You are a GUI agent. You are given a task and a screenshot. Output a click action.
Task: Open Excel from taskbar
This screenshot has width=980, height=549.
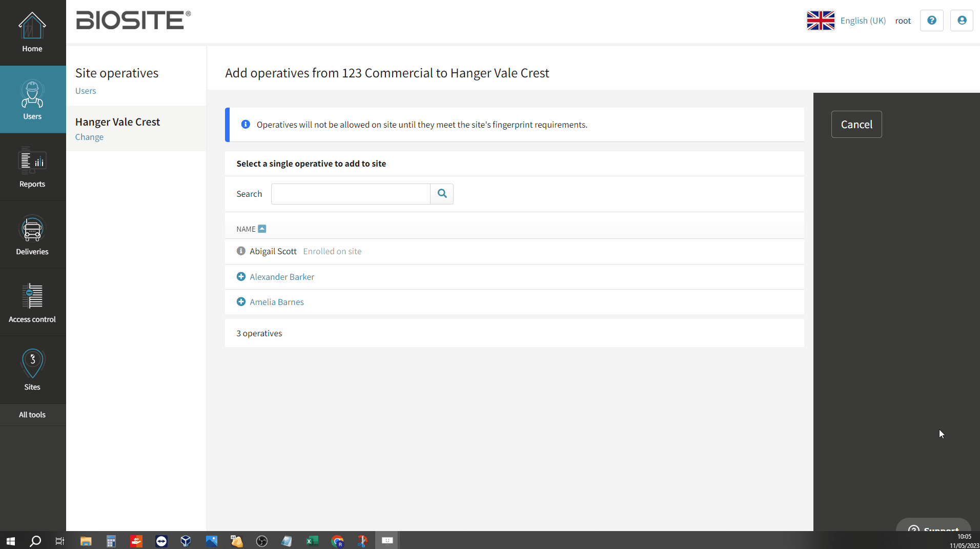tap(312, 541)
